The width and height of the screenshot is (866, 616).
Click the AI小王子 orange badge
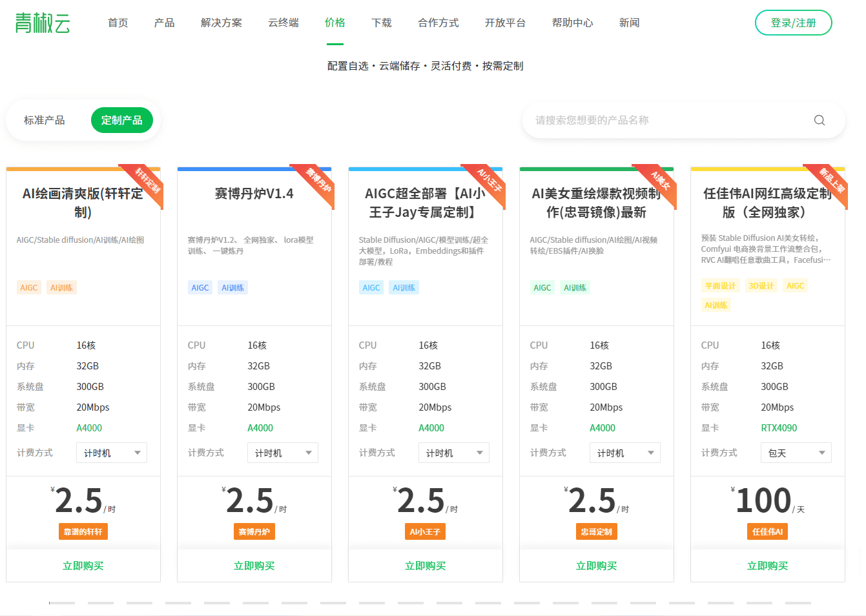coord(426,531)
